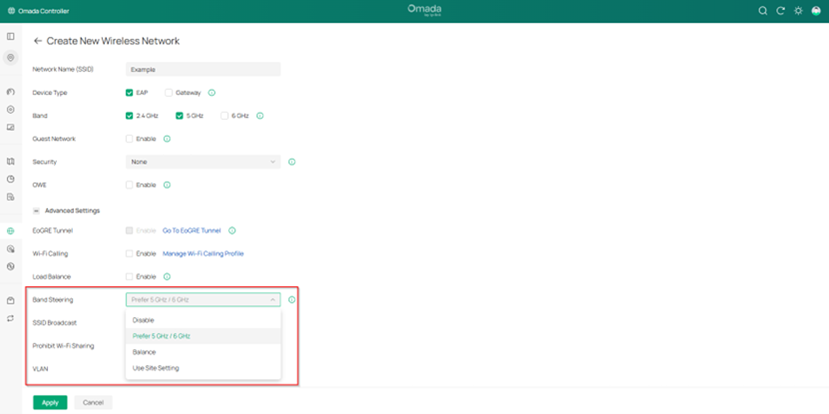Click the Network Name (SSID) input field
829x414 pixels.
(x=203, y=69)
